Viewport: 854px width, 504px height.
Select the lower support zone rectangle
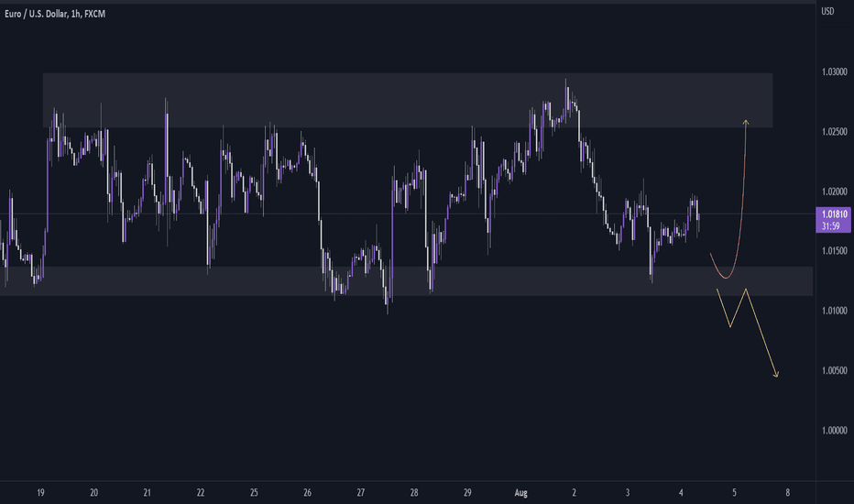tap(406, 281)
